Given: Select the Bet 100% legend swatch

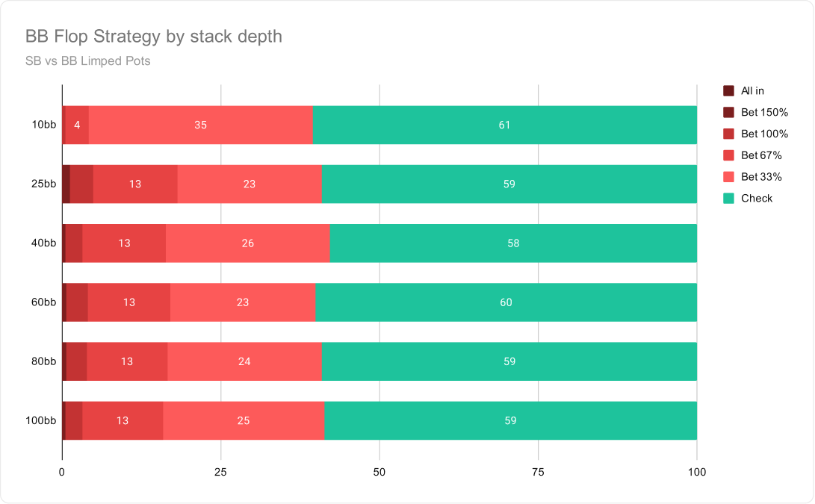Looking at the screenshot, I should (728, 134).
